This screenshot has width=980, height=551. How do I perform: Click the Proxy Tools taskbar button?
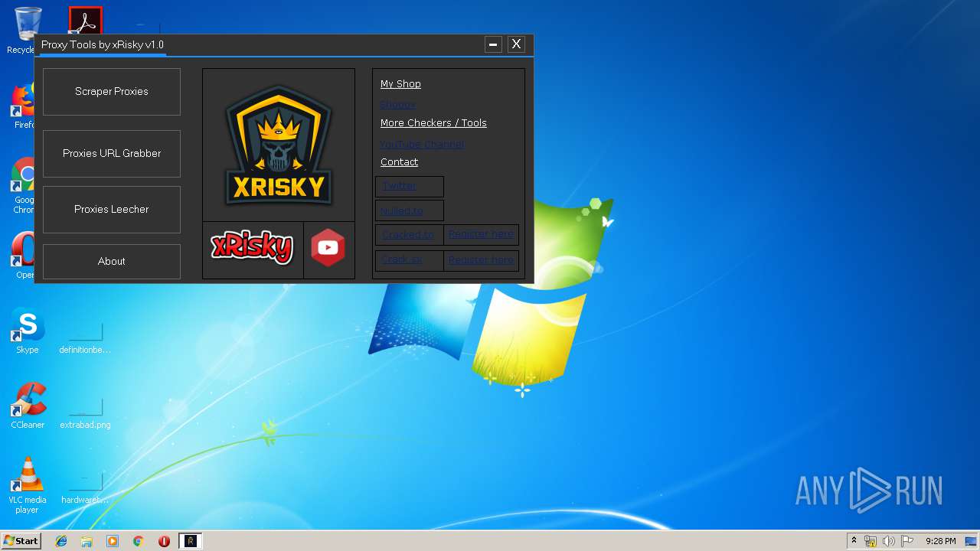(191, 541)
